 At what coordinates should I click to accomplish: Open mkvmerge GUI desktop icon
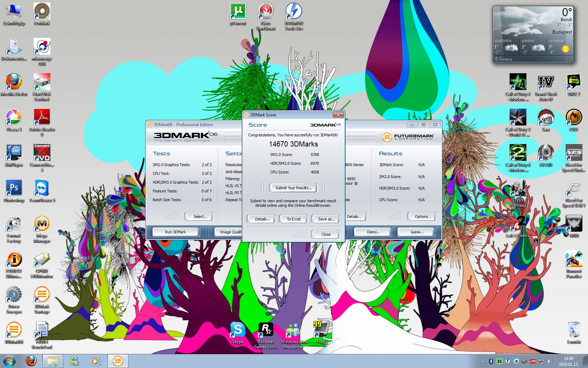point(42,52)
